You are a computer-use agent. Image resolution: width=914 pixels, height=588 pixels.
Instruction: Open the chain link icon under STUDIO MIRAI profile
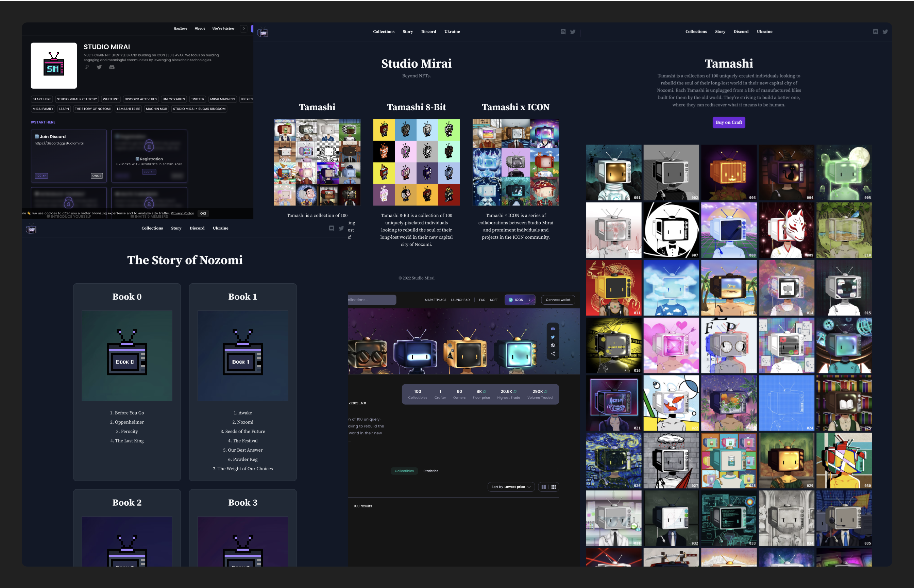pos(87,67)
